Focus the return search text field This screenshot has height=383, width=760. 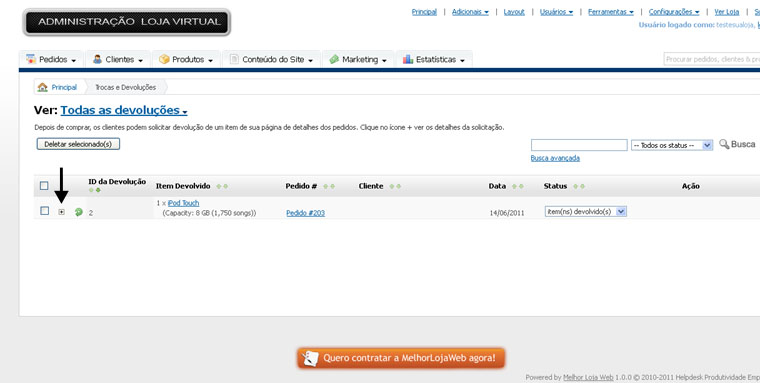click(x=579, y=145)
